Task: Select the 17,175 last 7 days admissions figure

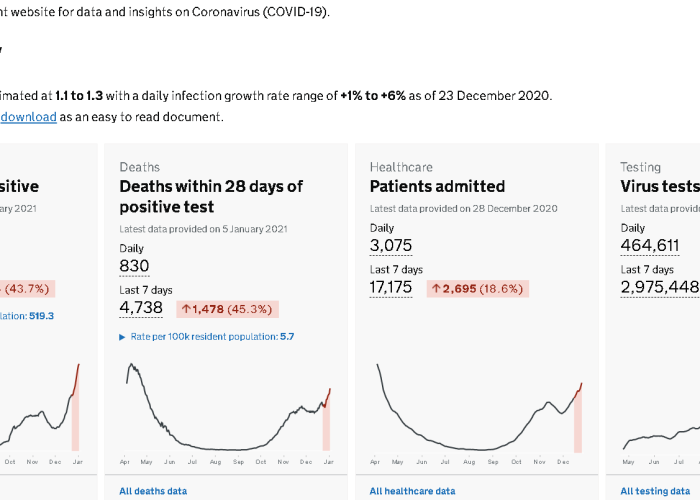Action: pos(391,287)
